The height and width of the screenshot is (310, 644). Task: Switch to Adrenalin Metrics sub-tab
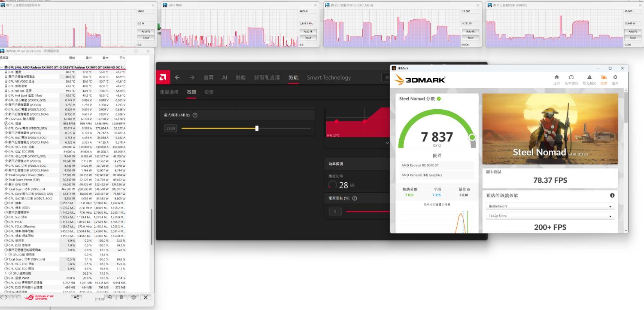click(169, 92)
